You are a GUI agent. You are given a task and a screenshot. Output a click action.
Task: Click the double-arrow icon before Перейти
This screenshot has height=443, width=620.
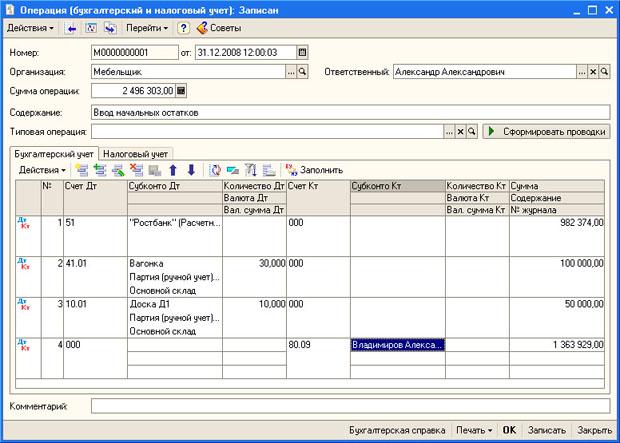[x=110, y=28]
